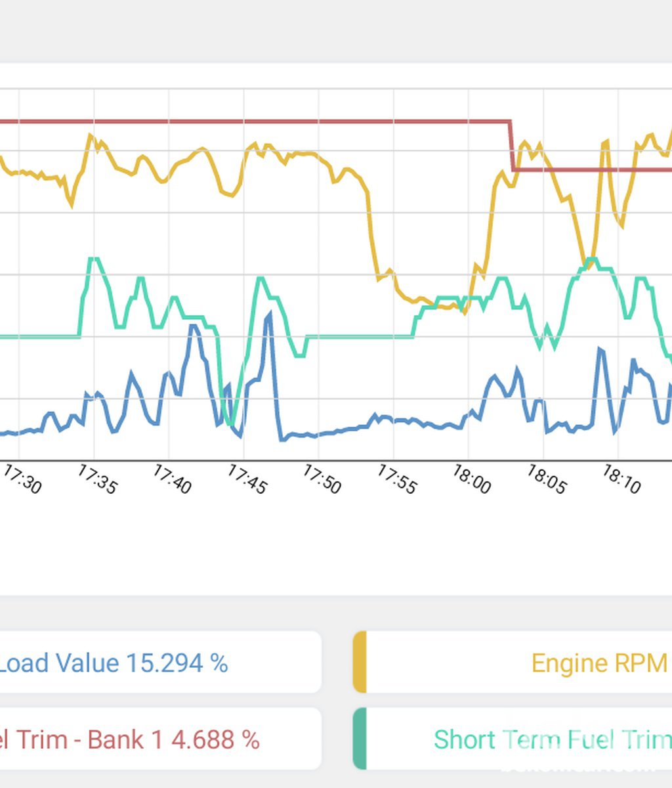672x788 pixels.
Task: Select the 18:05 tick label
Action: 546,480
